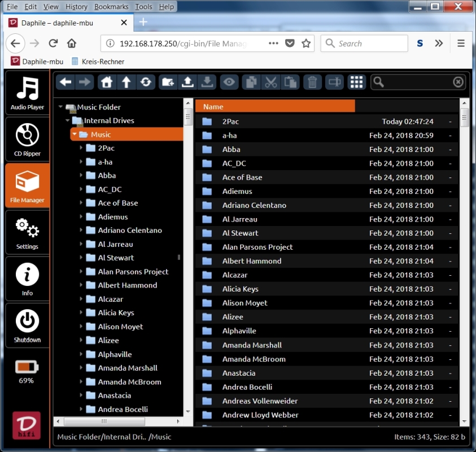Expand the Amanda Marshall tree folder
476x452 pixels.
pyautogui.click(x=81, y=368)
